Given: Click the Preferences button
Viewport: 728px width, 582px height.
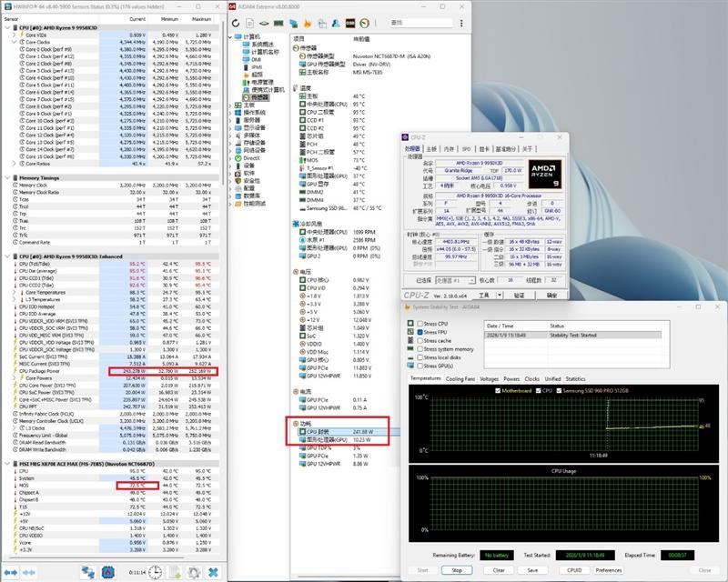Looking at the screenshot, I should click(609, 570).
